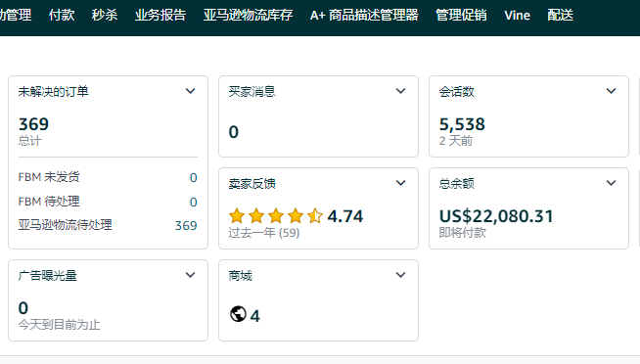This screenshot has height=364, width=640.
Task: Click the US$22,080.31 total balance amount
Action: pos(496,216)
